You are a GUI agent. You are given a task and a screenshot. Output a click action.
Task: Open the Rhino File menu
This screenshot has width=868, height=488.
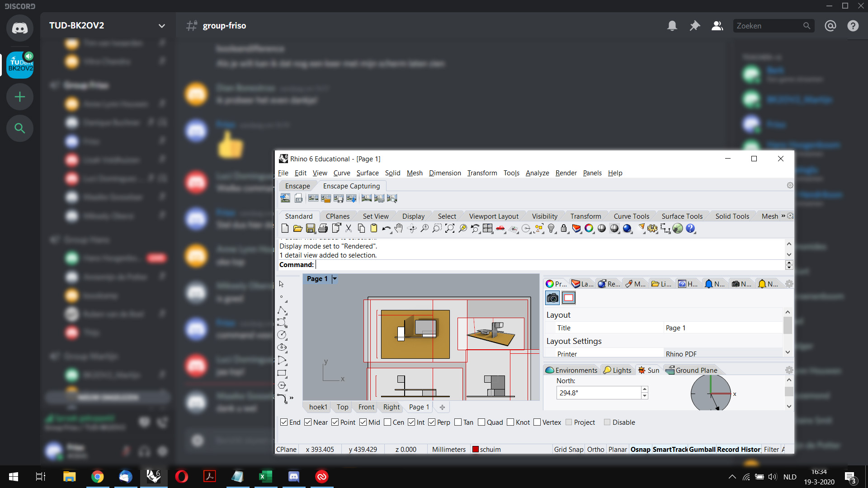click(x=283, y=173)
